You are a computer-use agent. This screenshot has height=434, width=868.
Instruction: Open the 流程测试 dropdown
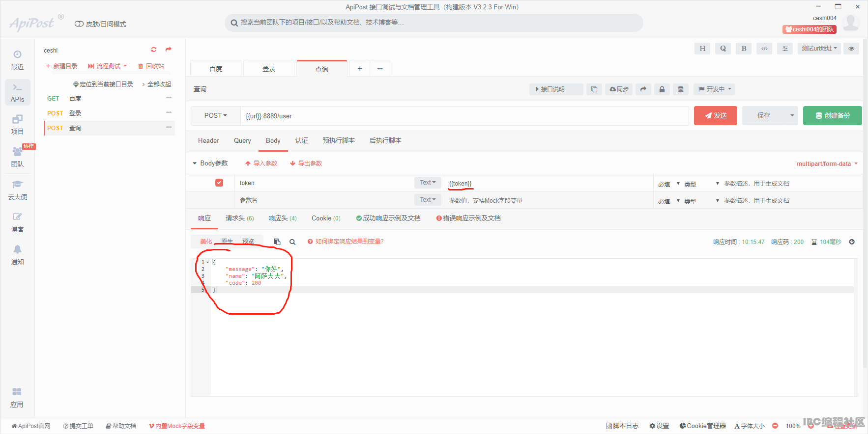point(108,66)
